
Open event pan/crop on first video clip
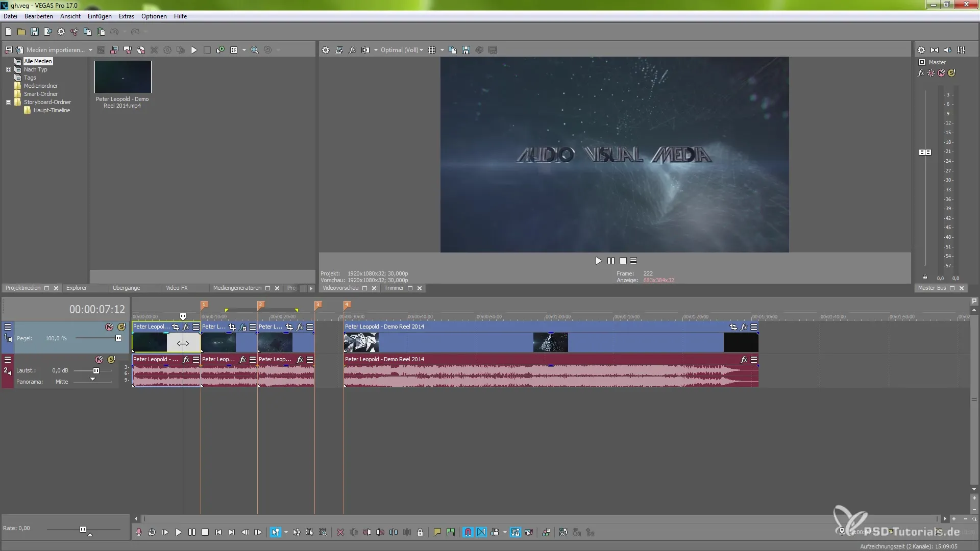[x=176, y=327]
